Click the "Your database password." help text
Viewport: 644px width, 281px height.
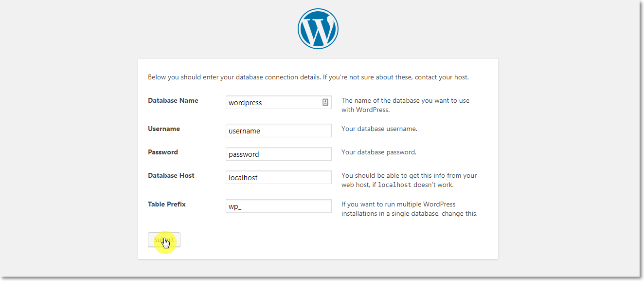pyautogui.click(x=379, y=152)
